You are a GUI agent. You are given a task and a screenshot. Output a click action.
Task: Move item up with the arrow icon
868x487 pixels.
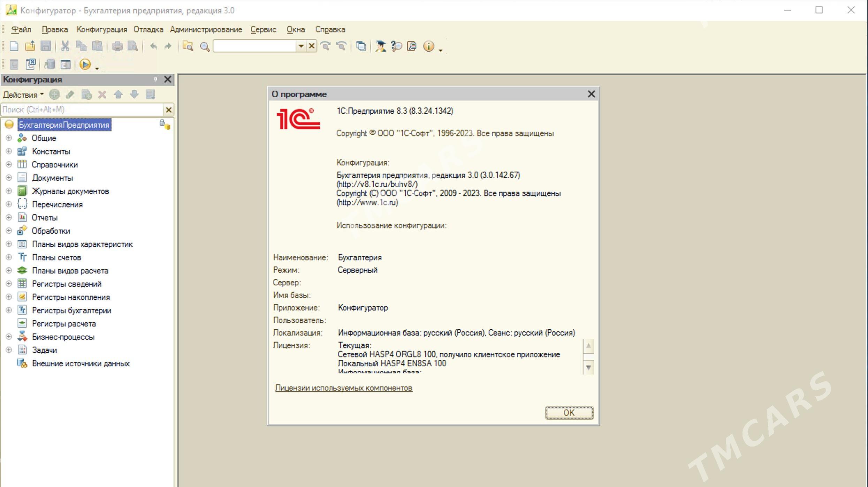coord(118,95)
